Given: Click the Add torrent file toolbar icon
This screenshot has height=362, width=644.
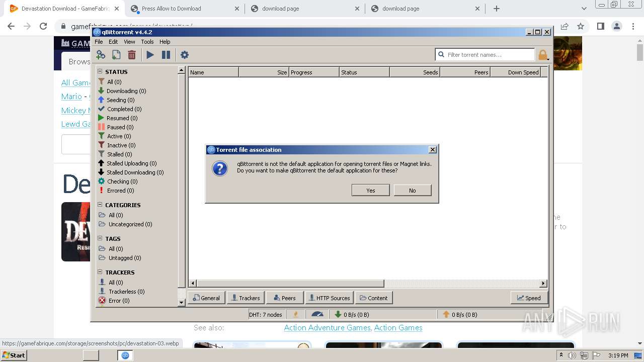Looking at the screenshot, I should tap(116, 55).
